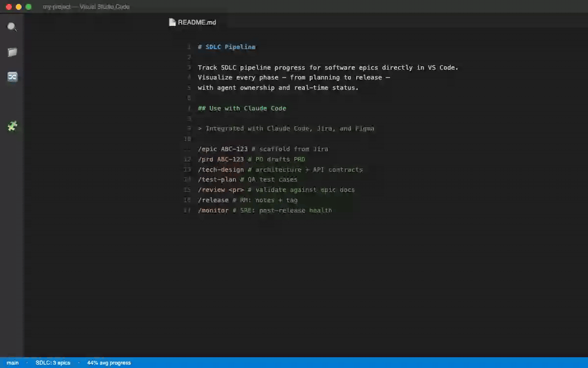Image resolution: width=588 pixels, height=368 pixels.
Task: Click the main branch indicator in status bar
Action: (x=12, y=363)
